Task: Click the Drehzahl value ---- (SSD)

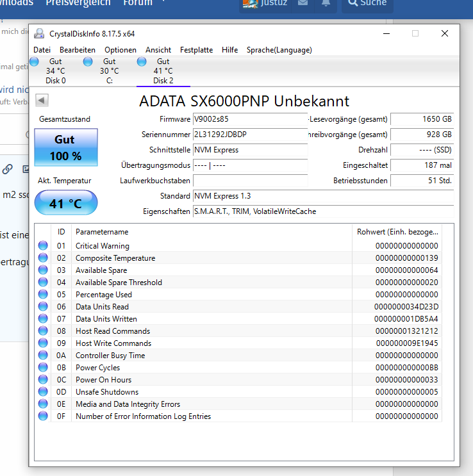Action: click(x=422, y=150)
